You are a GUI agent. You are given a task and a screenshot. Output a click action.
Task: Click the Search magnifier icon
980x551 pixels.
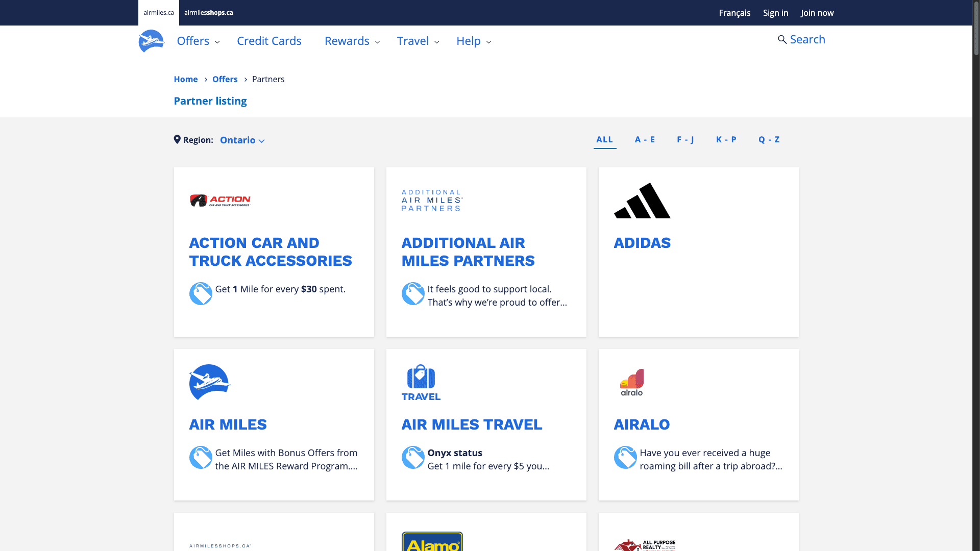pyautogui.click(x=782, y=40)
